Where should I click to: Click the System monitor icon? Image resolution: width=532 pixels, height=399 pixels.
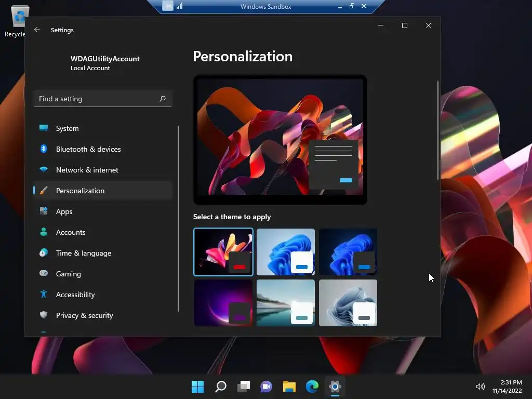[x=44, y=128]
